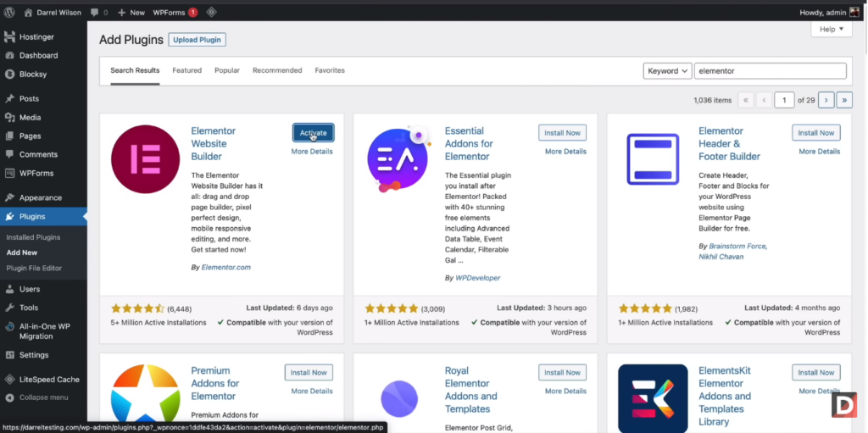Open Essential Addons for Elementor title
Screen dimensions: 868x433
[x=469, y=143]
